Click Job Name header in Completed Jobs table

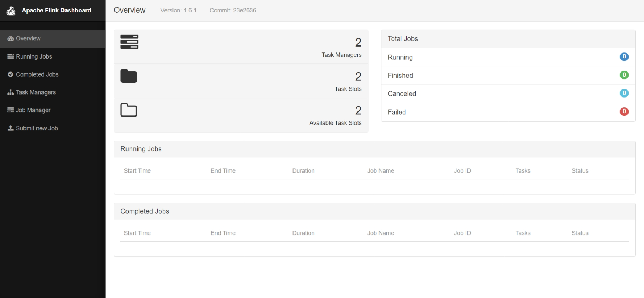click(x=381, y=233)
